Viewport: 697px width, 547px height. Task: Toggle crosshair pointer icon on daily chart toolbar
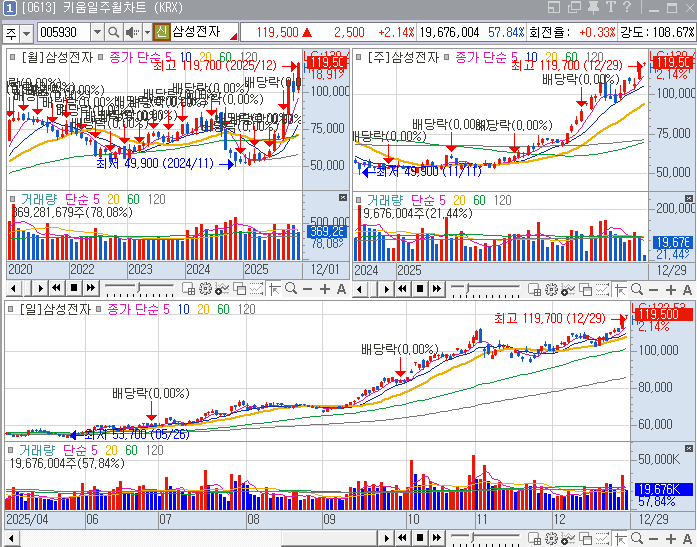click(621, 538)
